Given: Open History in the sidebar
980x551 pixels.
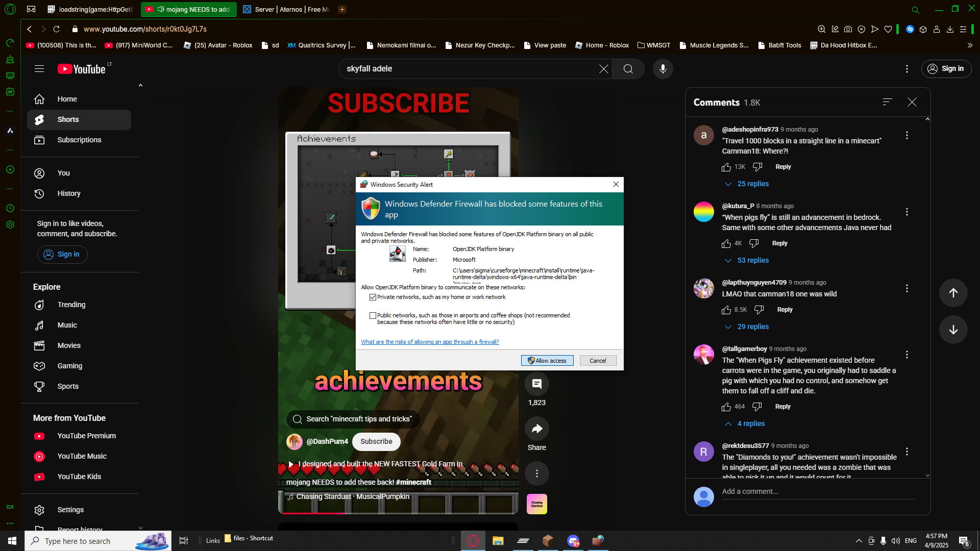Looking at the screenshot, I should coord(79,193).
